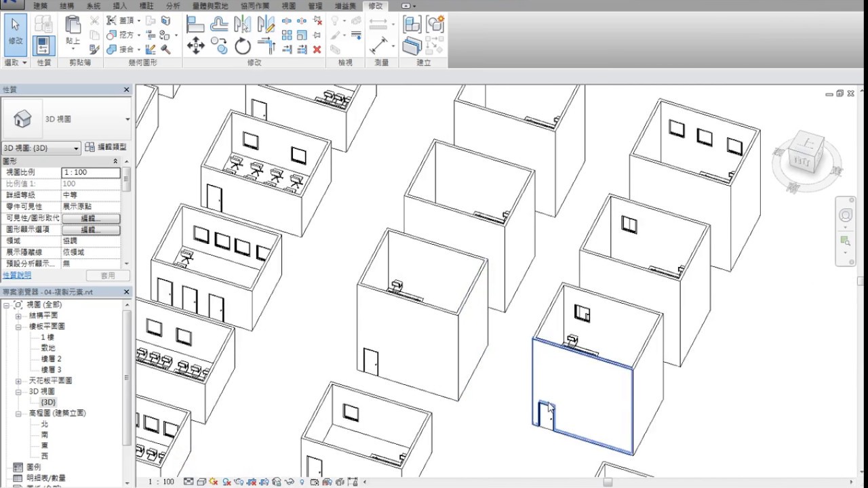Toggle the locked 3D view icon
Screen dimensions: 868x488
pos(277,482)
